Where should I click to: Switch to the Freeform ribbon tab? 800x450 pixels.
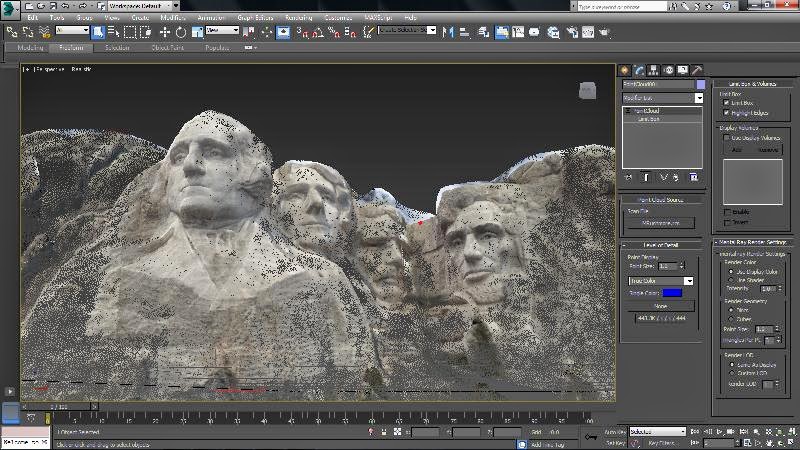coord(71,47)
